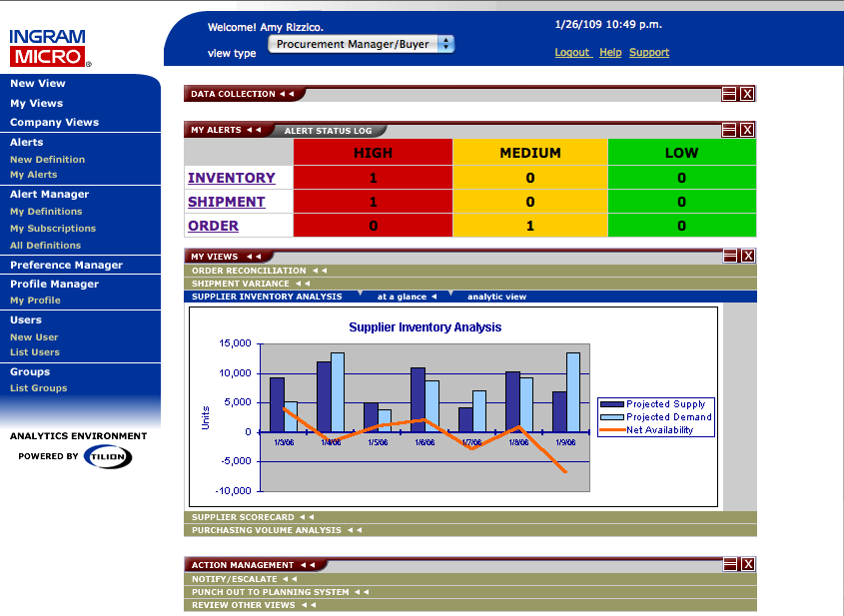The width and height of the screenshot is (844, 616).
Task: Open All Definitions link
Action: point(45,246)
